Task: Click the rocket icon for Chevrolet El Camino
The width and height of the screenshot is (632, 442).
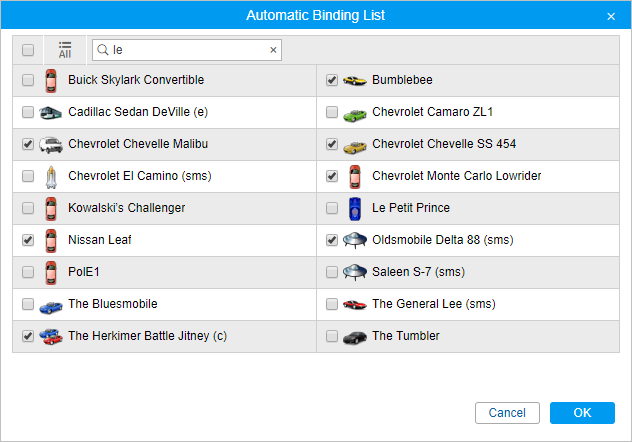Action: point(50,176)
